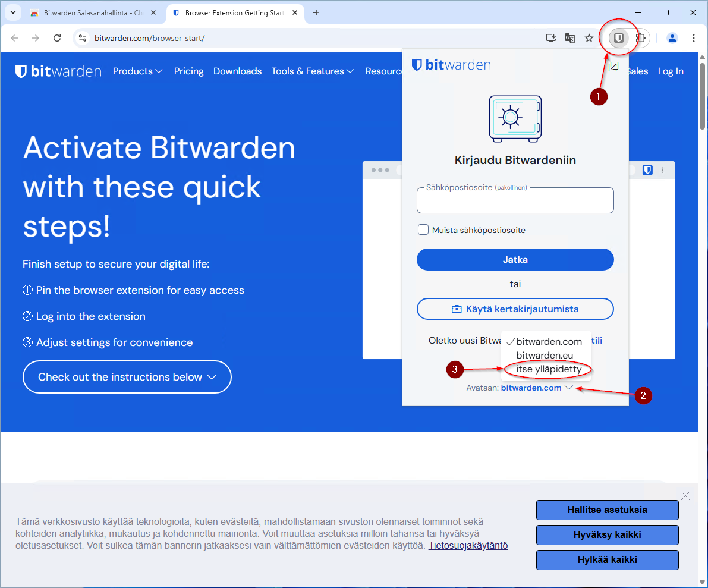Click the install app icon in address bar
This screenshot has height=588, width=708.
pos(551,38)
